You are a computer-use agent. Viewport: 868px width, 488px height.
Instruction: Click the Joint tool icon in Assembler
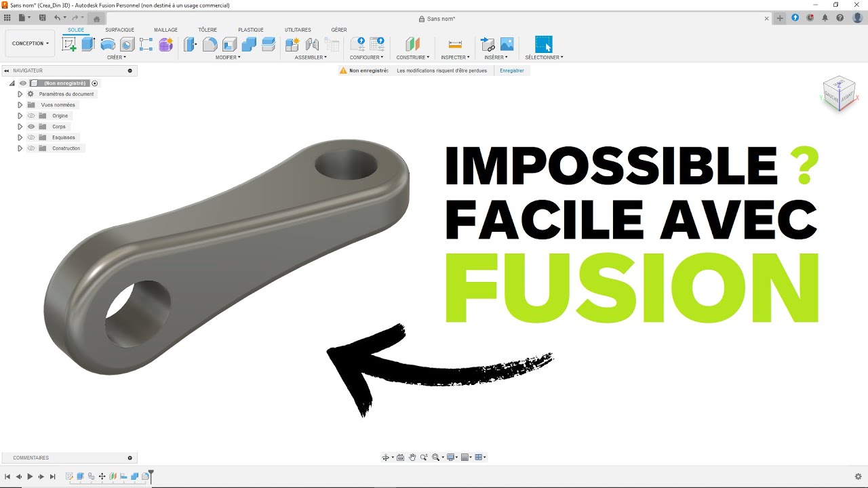(x=312, y=44)
